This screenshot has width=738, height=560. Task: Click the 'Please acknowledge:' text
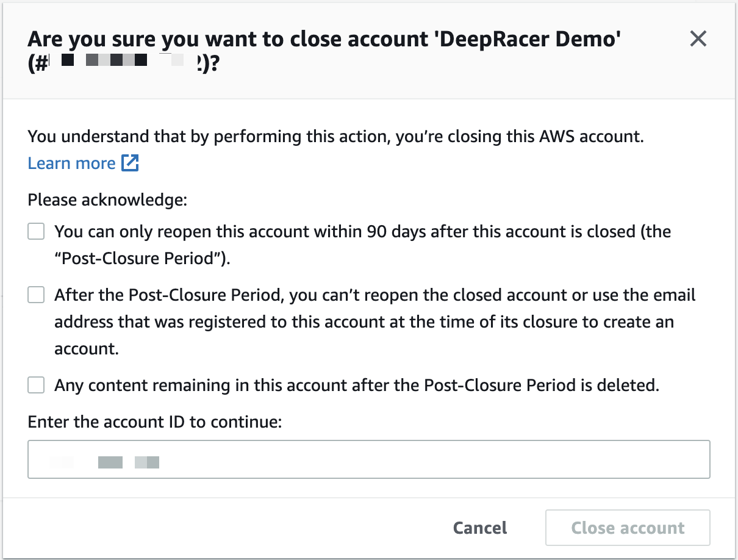[x=107, y=199]
